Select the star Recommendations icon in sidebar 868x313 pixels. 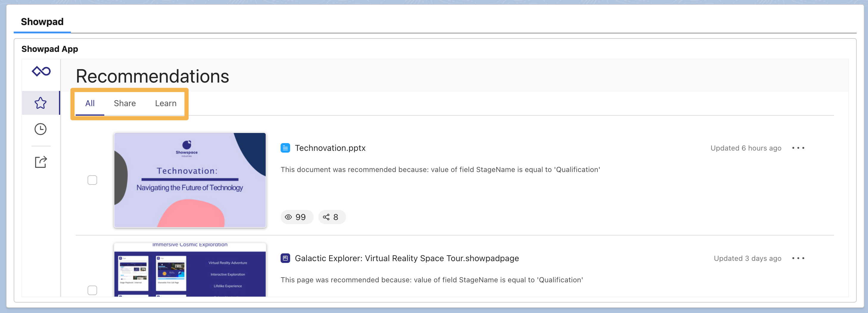[x=41, y=103]
